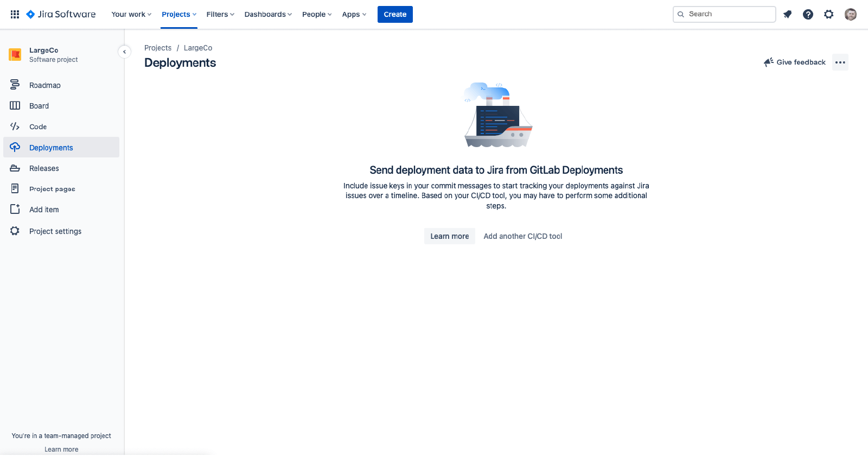Click the notifications icon in header
The image size is (868, 456).
[x=787, y=14]
